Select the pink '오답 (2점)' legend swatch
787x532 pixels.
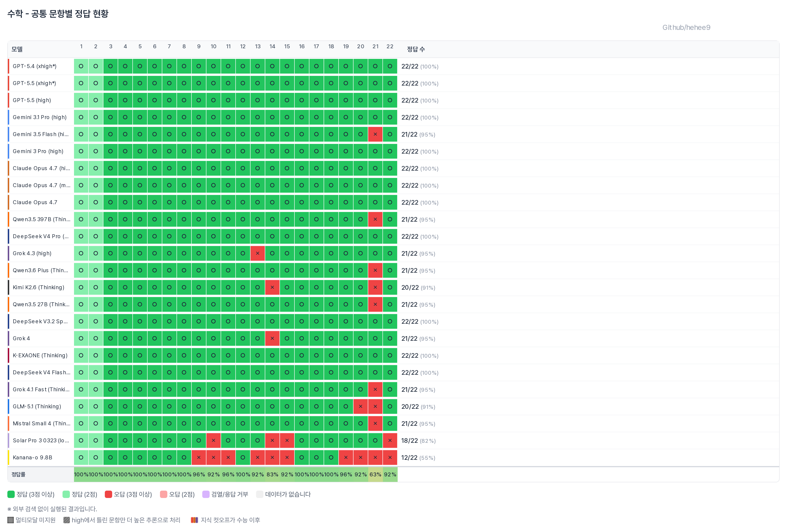[x=164, y=494]
